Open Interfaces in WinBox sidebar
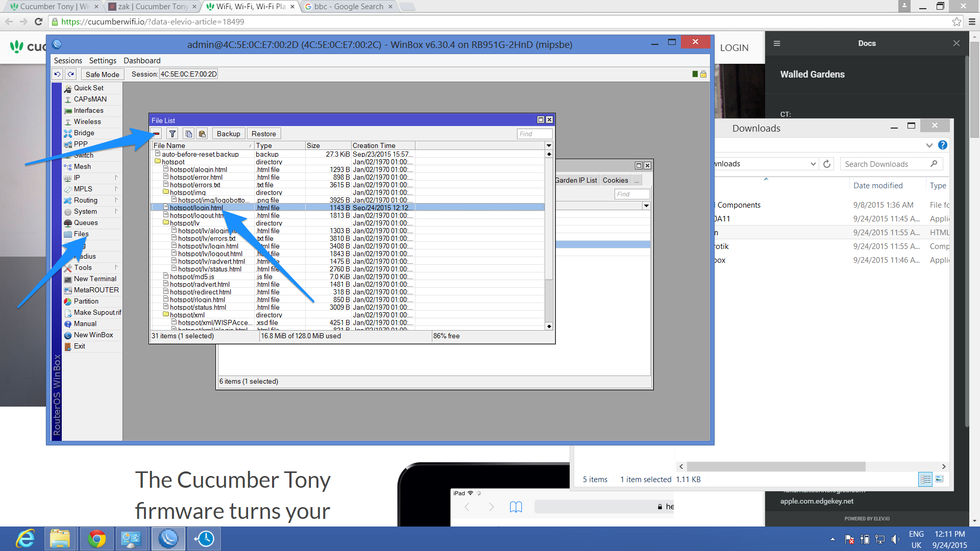980x551 pixels. 88,110
